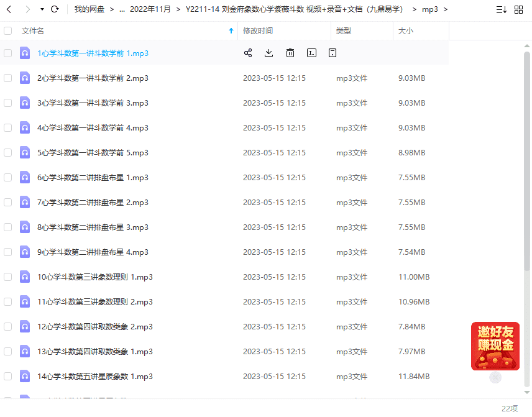Image resolution: width=532 pixels, height=417 pixels.
Task: Click the share icon on the first file row
Action: pos(248,53)
